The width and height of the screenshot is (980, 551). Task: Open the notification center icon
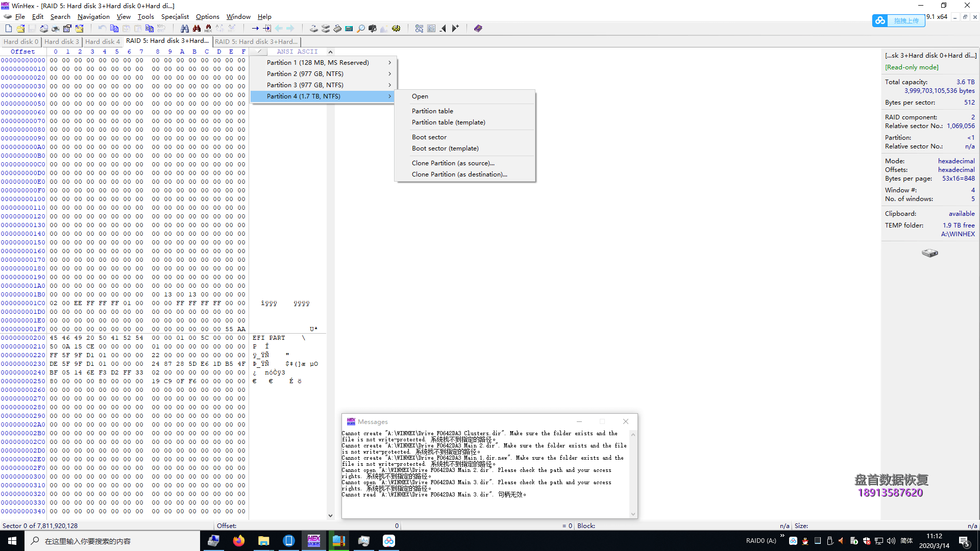[964, 541]
